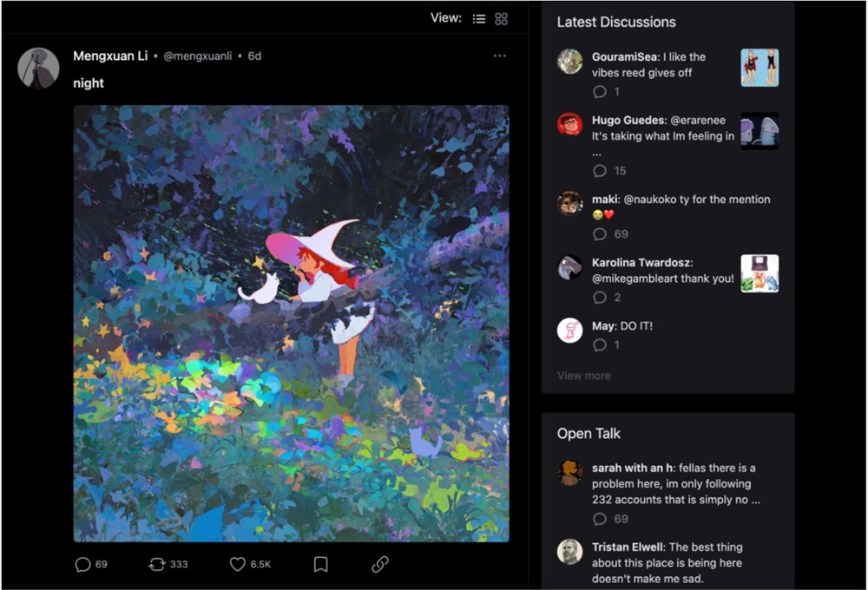Switch to grid view layout
The height and width of the screenshot is (590, 868).
501,19
